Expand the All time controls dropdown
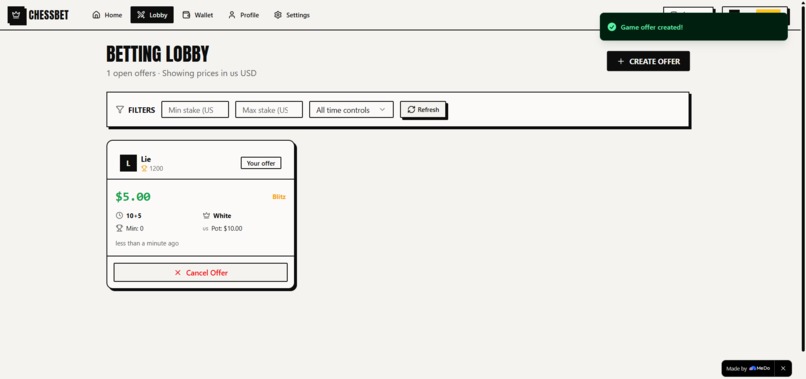This screenshot has width=806, height=379. [351, 110]
